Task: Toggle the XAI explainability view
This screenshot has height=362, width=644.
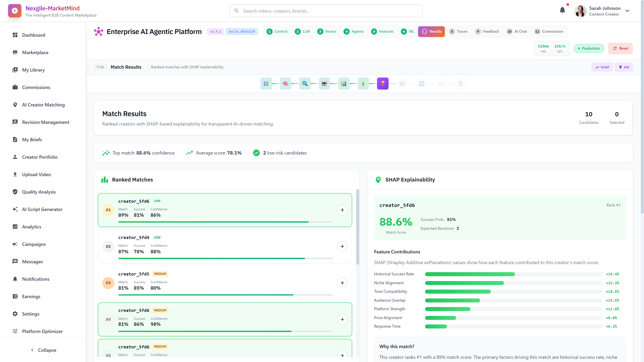Action: point(624,67)
